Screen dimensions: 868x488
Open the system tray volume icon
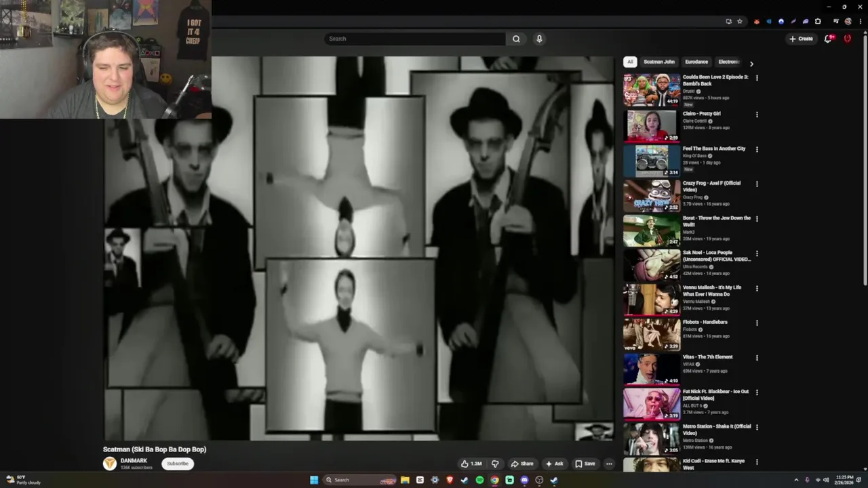pyautogui.click(x=827, y=480)
